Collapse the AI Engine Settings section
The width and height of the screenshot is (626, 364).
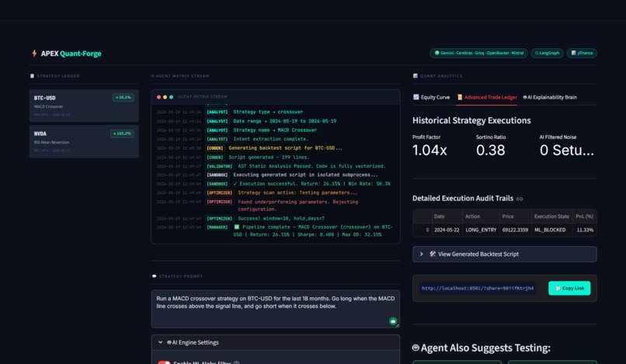click(276, 342)
